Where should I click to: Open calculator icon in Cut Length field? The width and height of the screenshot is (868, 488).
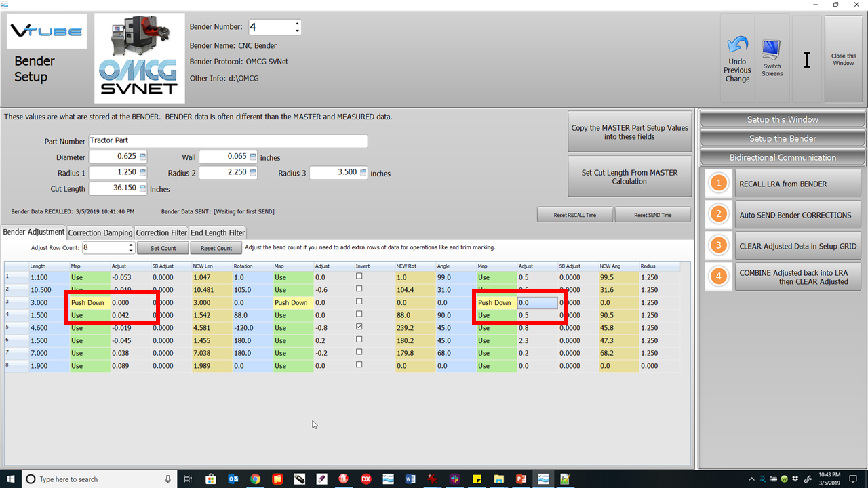pyautogui.click(x=142, y=189)
